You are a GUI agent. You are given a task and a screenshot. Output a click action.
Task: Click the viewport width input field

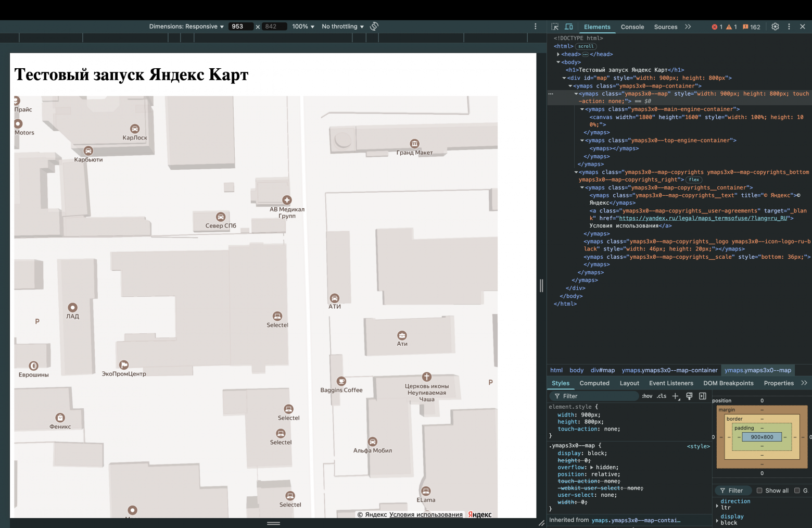[x=240, y=27]
